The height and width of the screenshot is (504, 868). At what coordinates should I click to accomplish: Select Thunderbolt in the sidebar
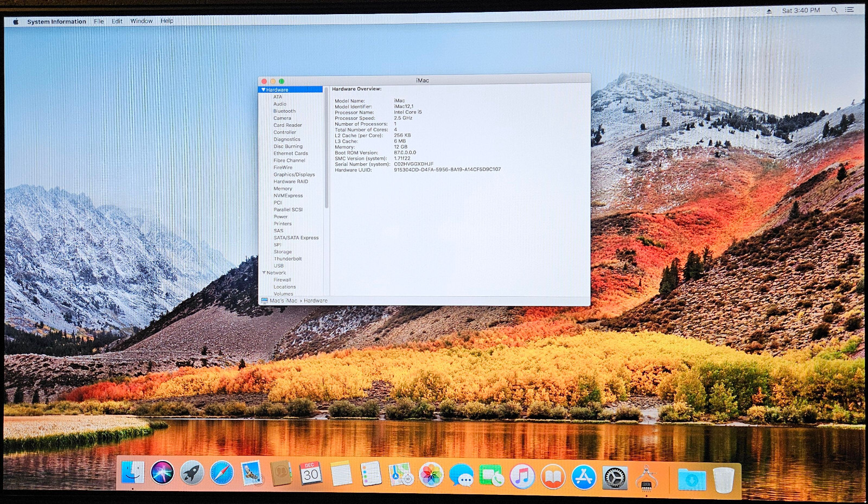point(288,259)
